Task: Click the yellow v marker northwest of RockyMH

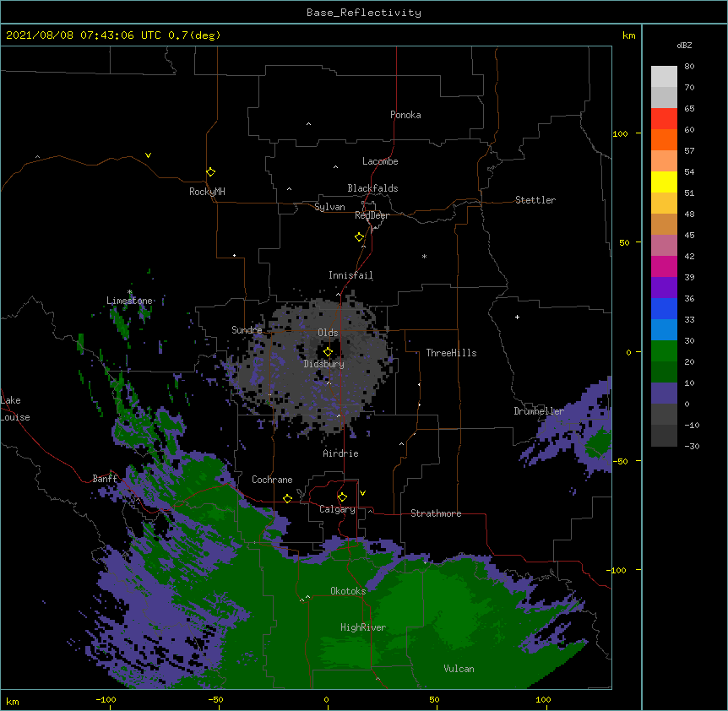Action: (148, 155)
